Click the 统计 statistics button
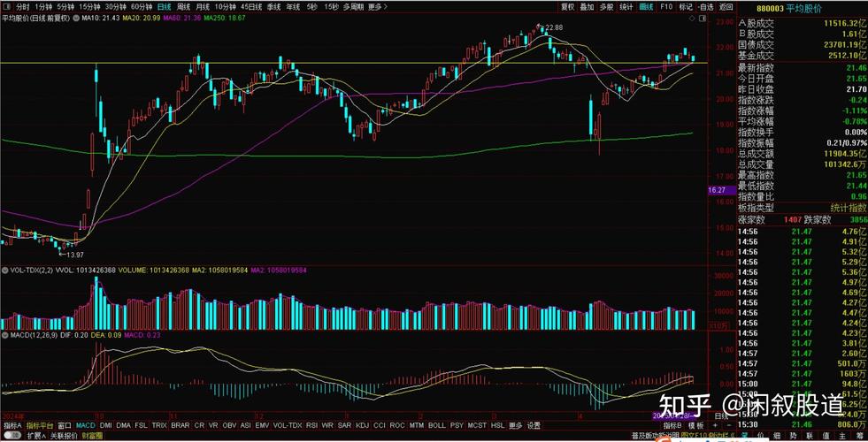This screenshot has height=442, width=868. pyautogui.click(x=626, y=6)
